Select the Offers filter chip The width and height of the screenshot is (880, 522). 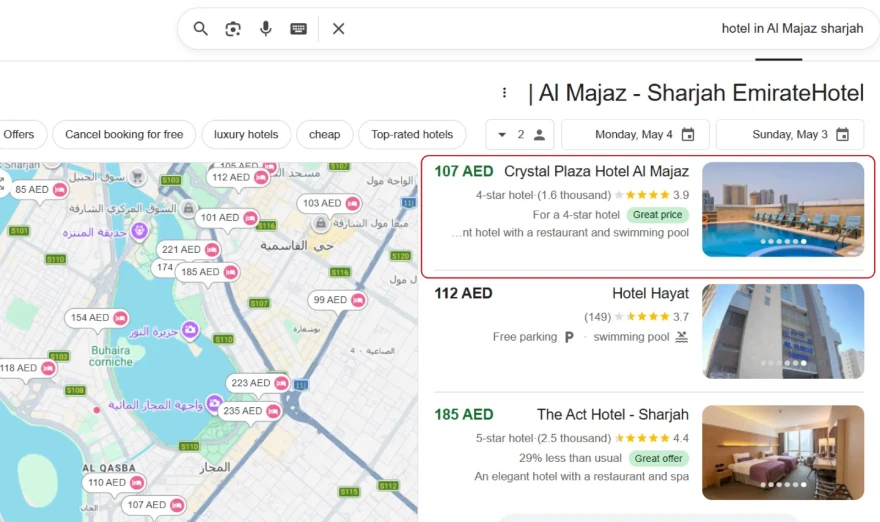pyautogui.click(x=19, y=135)
